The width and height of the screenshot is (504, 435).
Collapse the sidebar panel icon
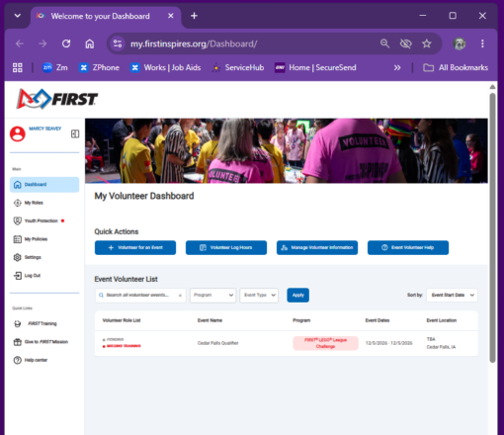pos(75,133)
